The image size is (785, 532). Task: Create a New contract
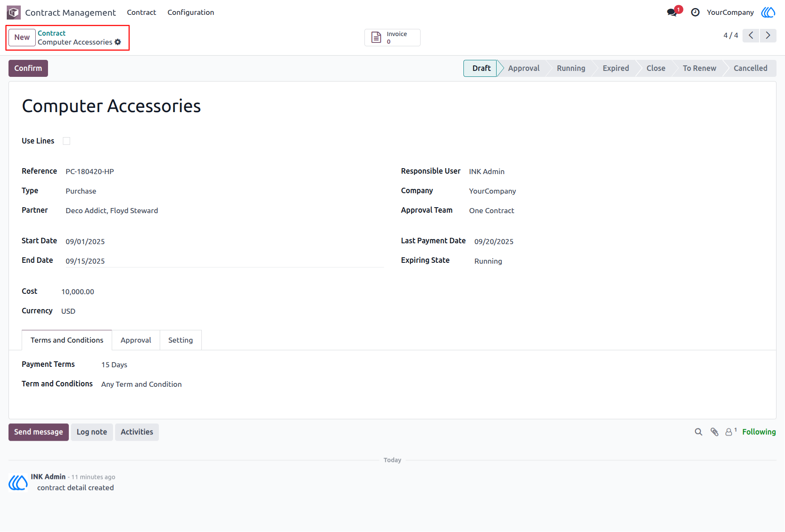coord(22,37)
